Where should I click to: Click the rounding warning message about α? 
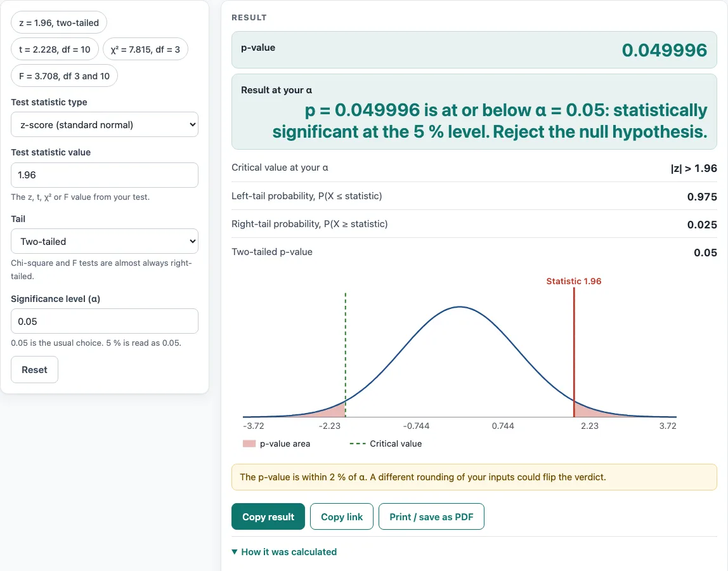(x=474, y=477)
